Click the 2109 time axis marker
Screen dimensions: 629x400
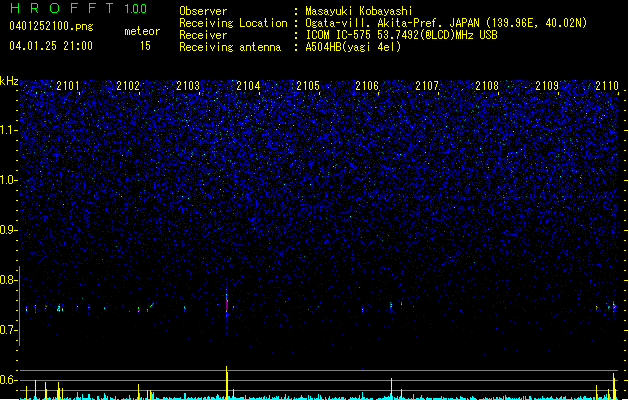pyautogui.click(x=547, y=86)
